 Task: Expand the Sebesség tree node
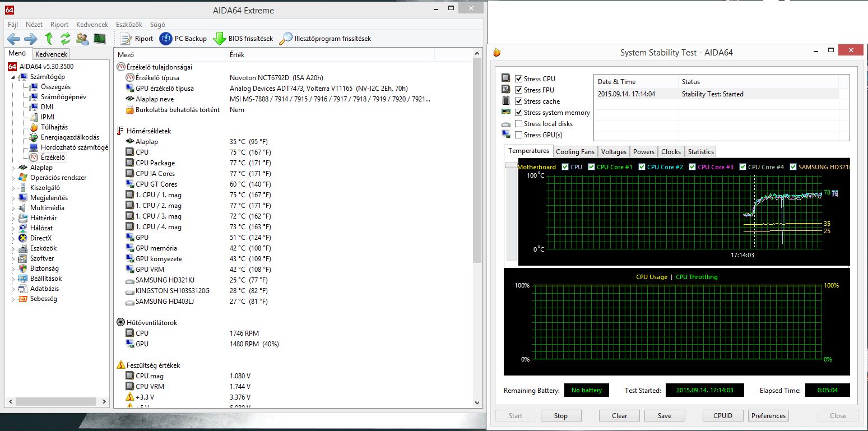(x=13, y=299)
